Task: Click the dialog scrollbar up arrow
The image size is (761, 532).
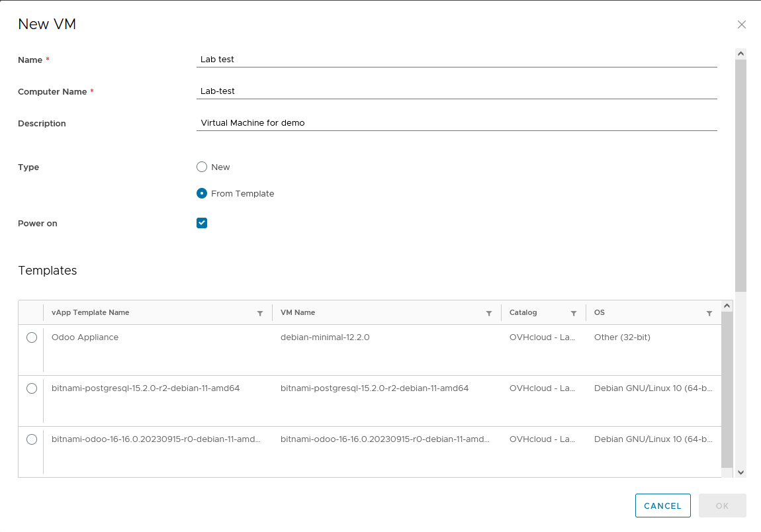Action: 740,53
